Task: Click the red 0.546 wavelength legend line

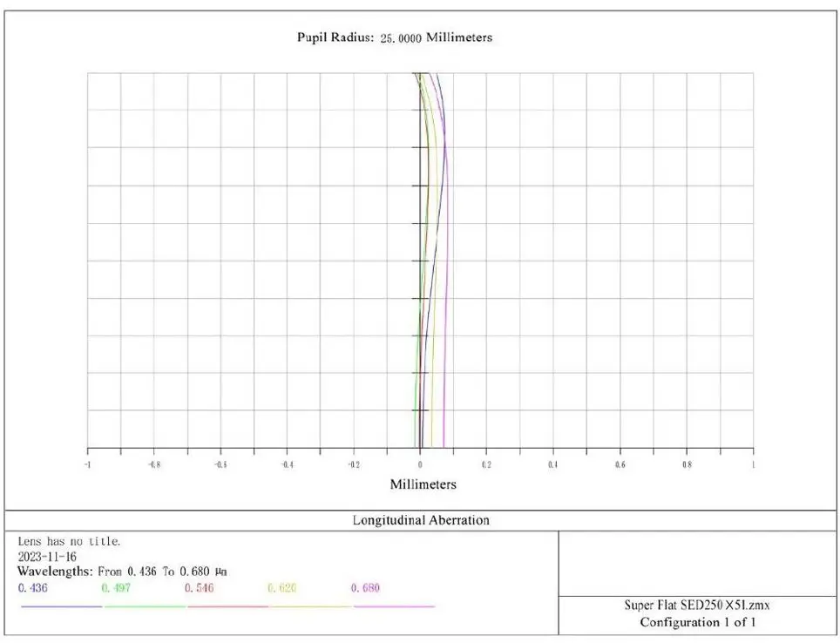Action: (x=227, y=606)
